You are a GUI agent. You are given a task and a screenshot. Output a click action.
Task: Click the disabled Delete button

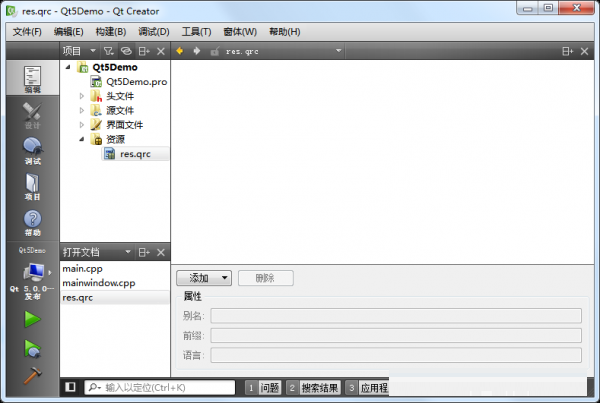[x=266, y=277]
